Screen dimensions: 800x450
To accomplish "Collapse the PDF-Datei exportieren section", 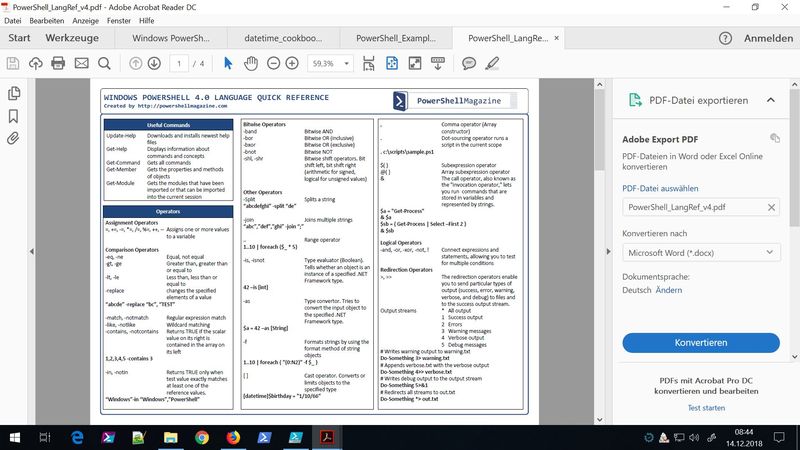I will pos(770,100).
